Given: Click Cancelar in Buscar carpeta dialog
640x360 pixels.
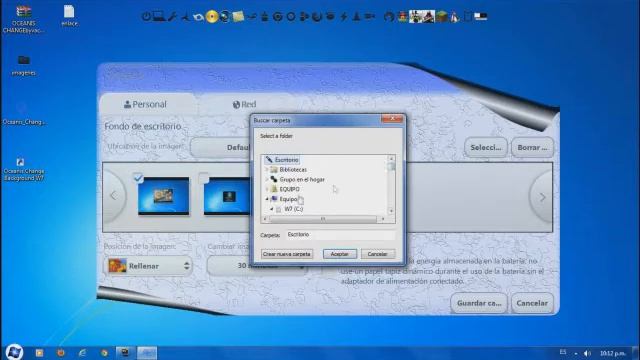Looking at the screenshot, I should 378,254.
